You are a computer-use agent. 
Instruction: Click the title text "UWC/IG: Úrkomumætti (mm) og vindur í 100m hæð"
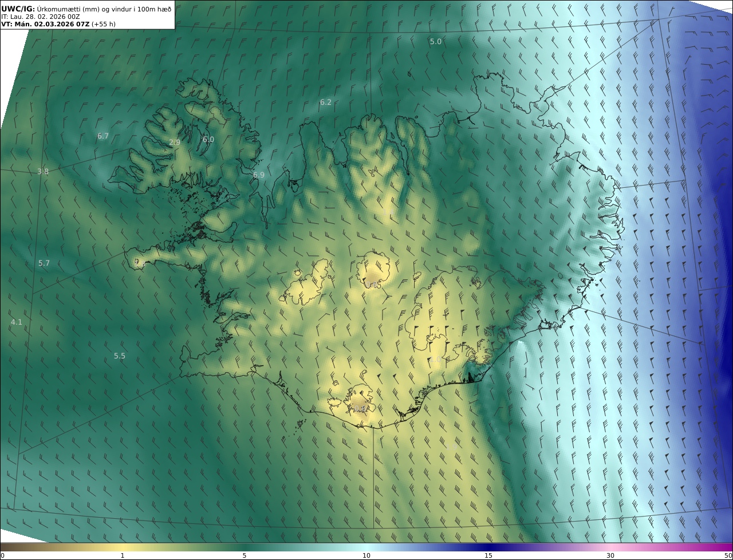(x=86, y=9)
